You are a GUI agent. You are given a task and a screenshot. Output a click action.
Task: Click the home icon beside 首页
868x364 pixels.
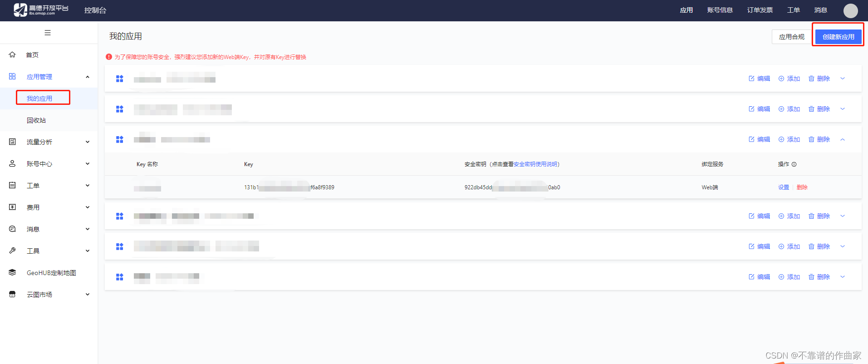point(12,54)
